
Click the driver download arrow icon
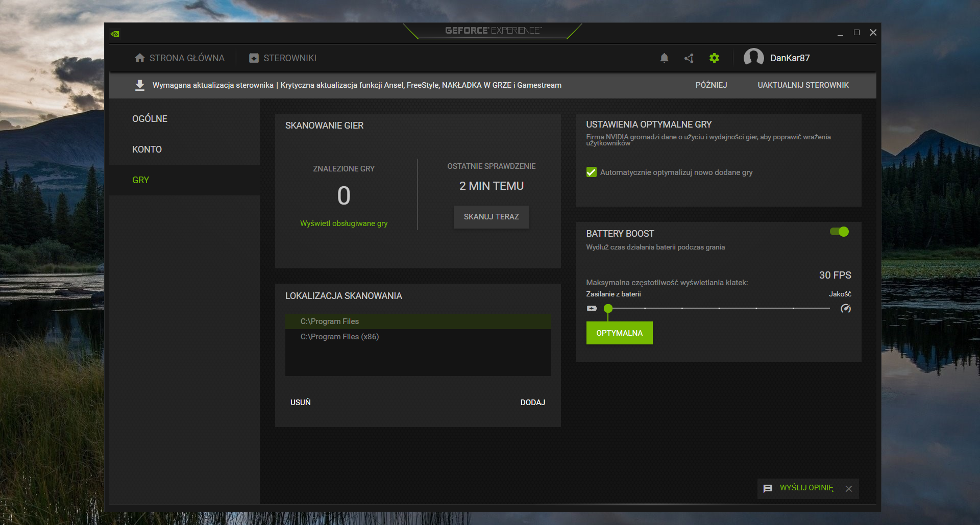click(x=139, y=85)
